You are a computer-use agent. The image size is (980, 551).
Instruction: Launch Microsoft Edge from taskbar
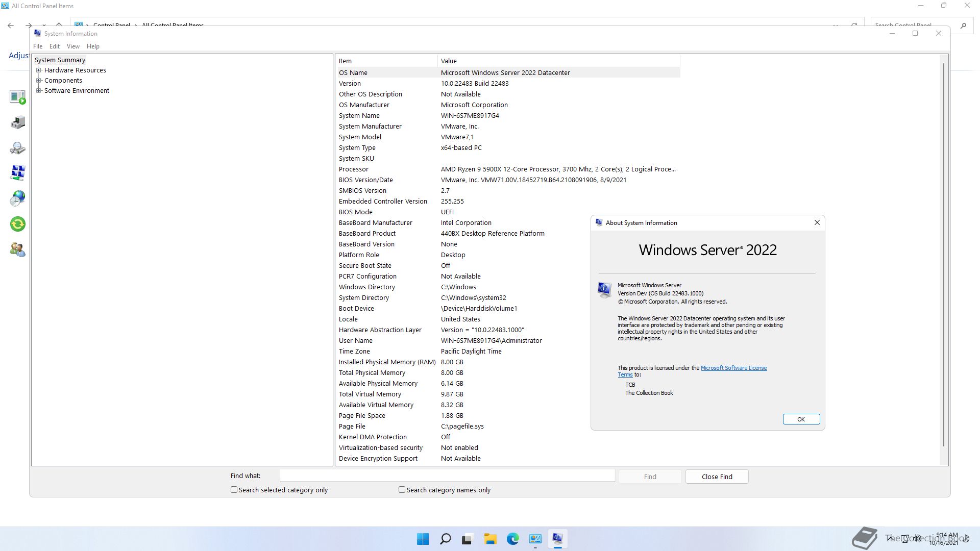pyautogui.click(x=512, y=539)
